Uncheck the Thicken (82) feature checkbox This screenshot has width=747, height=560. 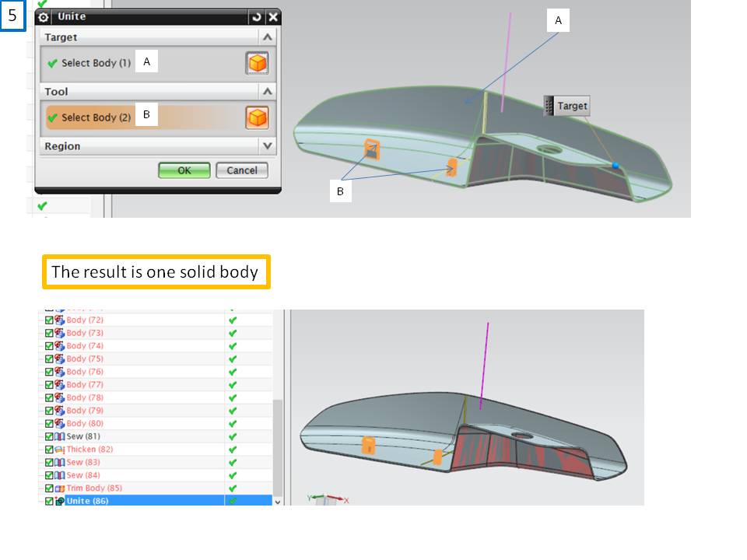click(x=49, y=450)
